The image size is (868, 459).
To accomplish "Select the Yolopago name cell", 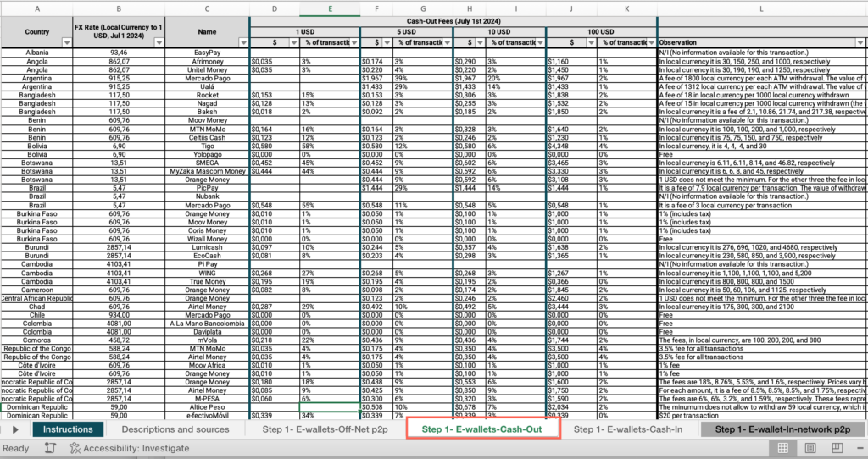I will (x=207, y=154).
